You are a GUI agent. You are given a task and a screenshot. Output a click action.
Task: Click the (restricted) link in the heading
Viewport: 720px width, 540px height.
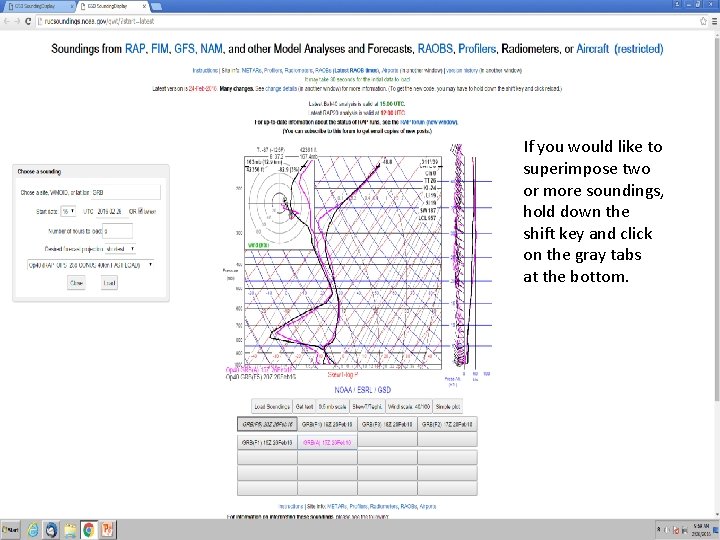click(x=639, y=49)
